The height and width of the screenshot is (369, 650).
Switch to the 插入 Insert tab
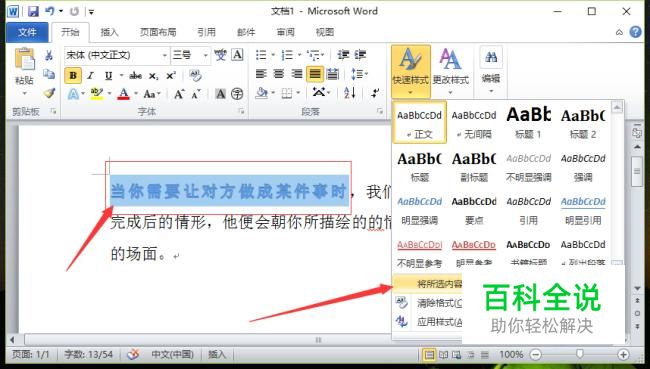point(109,32)
